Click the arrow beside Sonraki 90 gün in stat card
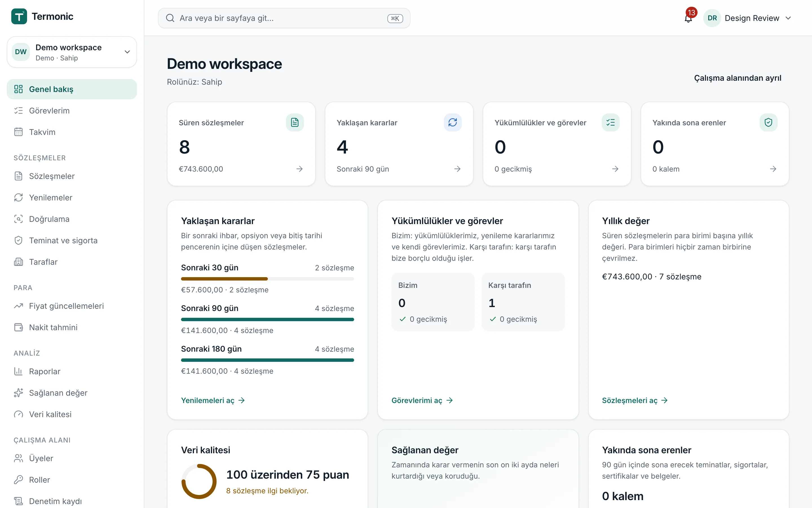 [x=457, y=169]
